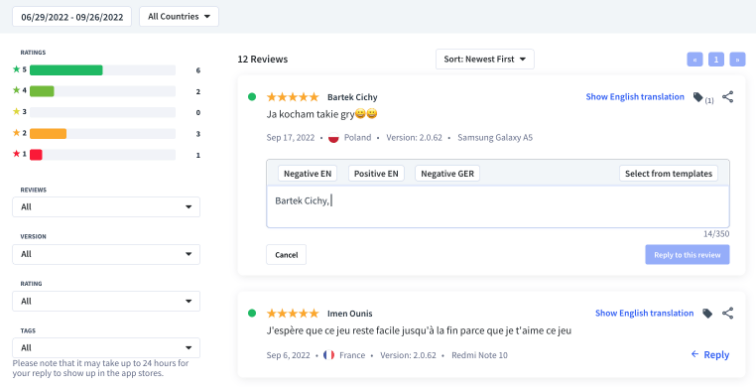Go to previous page of reviews
This screenshot has width=756, height=387.
point(695,59)
